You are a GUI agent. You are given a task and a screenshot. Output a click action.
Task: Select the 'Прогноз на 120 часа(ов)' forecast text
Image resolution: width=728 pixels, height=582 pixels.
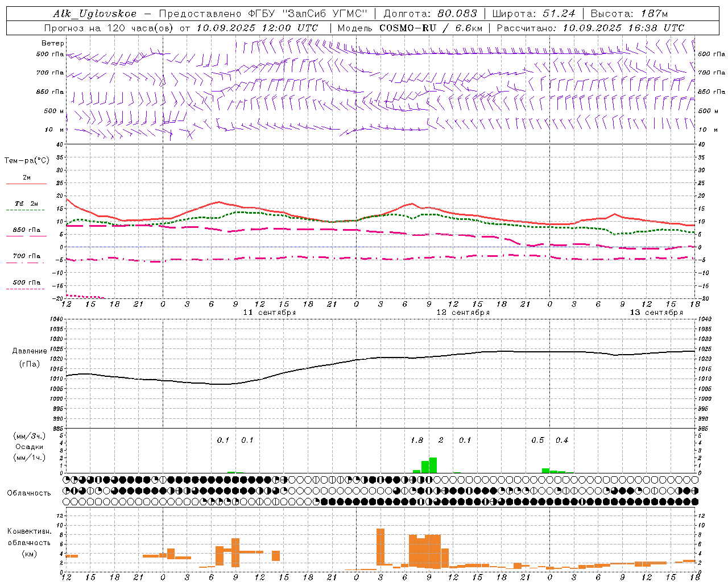click(109, 28)
